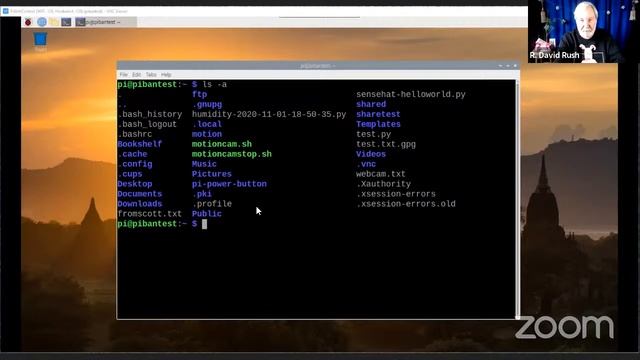This screenshot has width=640, height=360.
Task: Click the shared directory name
Action: point(371,104)
